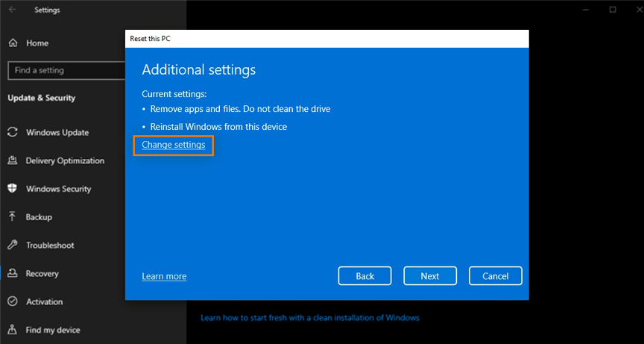Click the Windows Update sync icon
This screenshot has height=344, width=644.
[13, 132]
